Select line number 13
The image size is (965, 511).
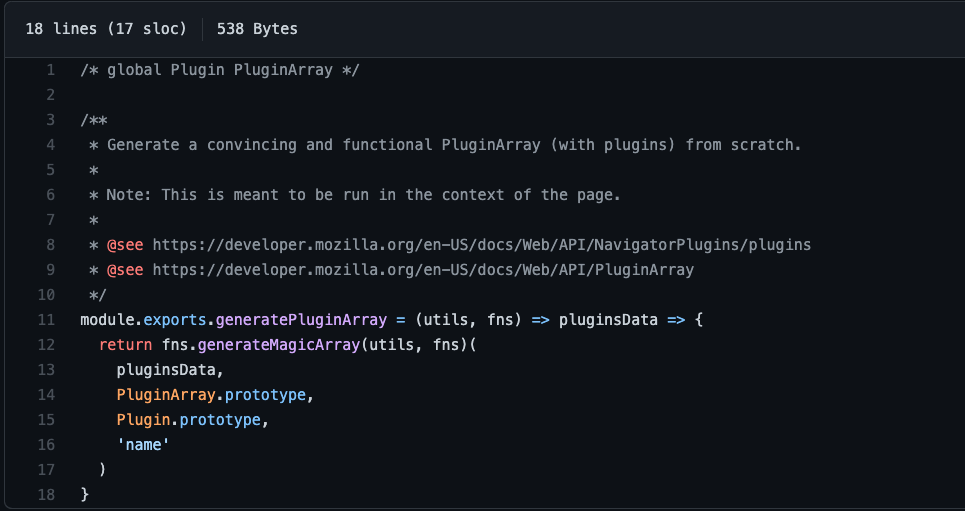(x=46, y=370)
